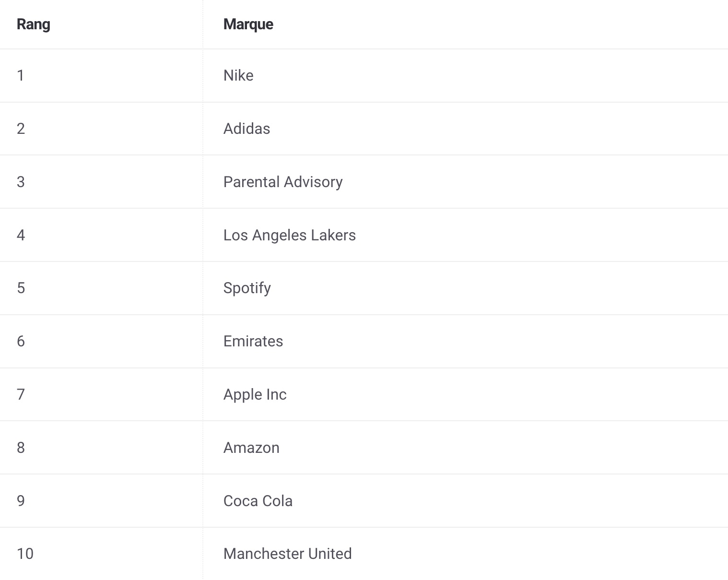Click the Amazon brand cell
The width and height of the screenshot is (728, 580).
251,448
